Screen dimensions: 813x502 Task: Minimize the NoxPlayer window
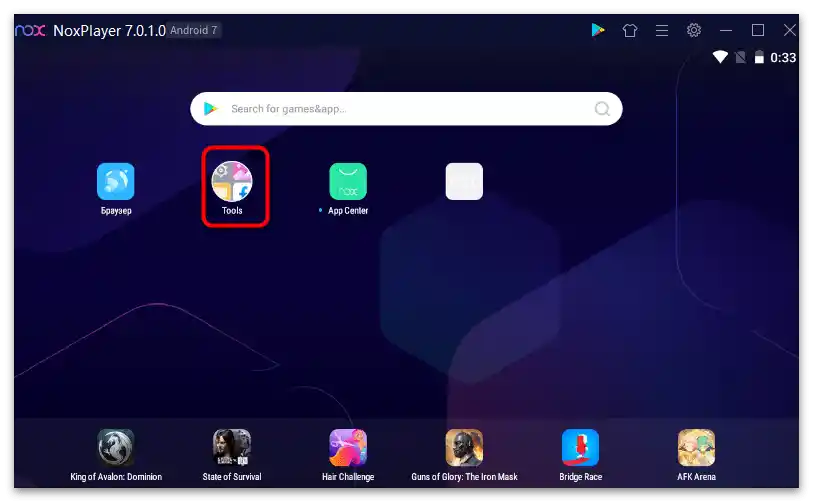(726, 31)
